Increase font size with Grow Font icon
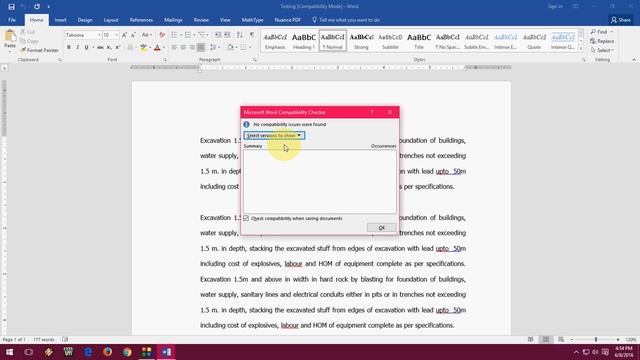 (x=124, y=35)
